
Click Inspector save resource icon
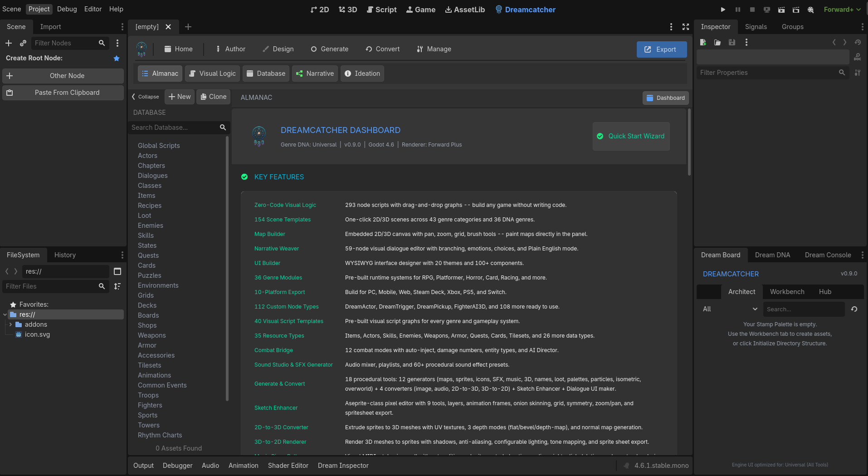point(732,42)
